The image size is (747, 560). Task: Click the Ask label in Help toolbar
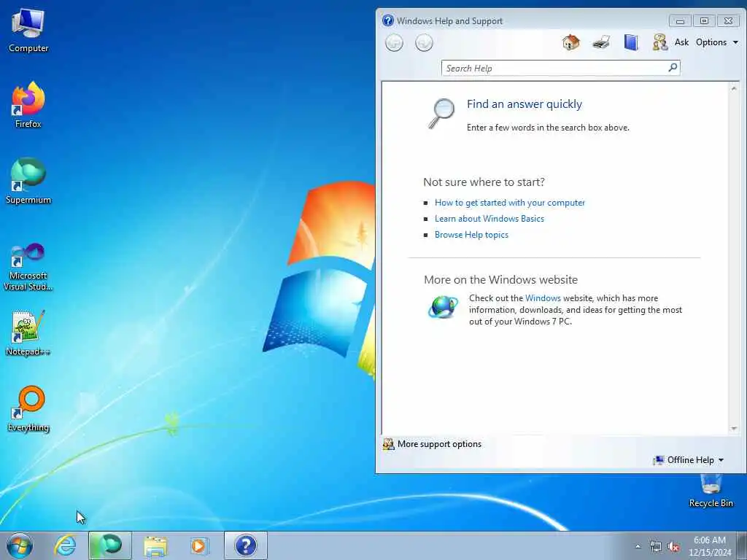pos(681,42)
